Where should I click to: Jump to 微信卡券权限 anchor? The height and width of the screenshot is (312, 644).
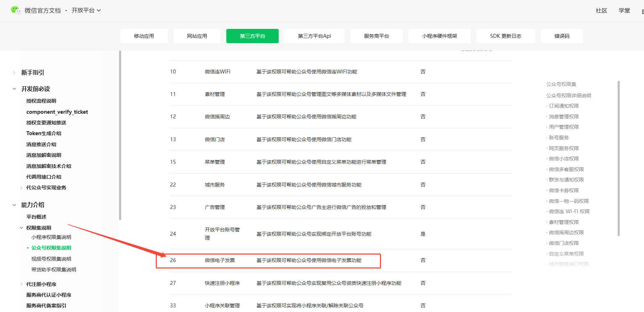(x=564, y=190)
